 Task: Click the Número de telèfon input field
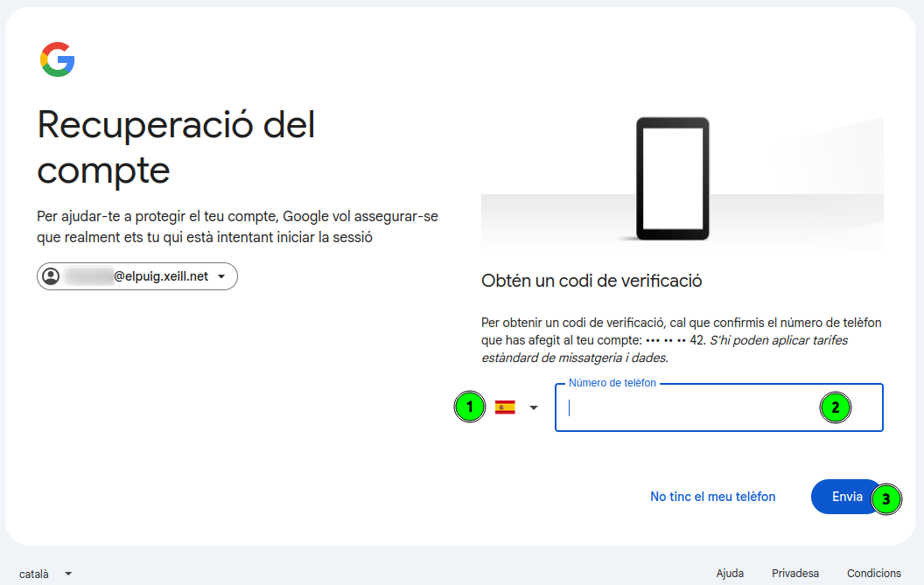click(719, 407)
